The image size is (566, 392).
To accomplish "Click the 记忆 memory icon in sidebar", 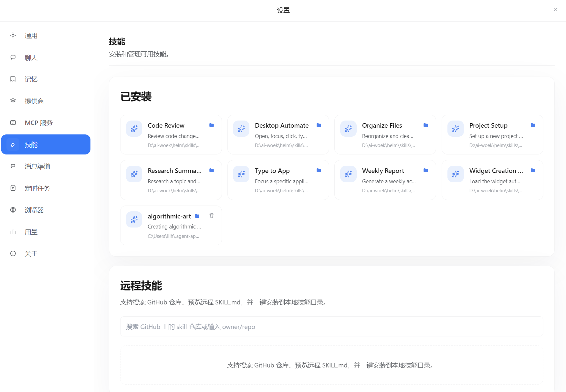I will click(x=13, y=79).
